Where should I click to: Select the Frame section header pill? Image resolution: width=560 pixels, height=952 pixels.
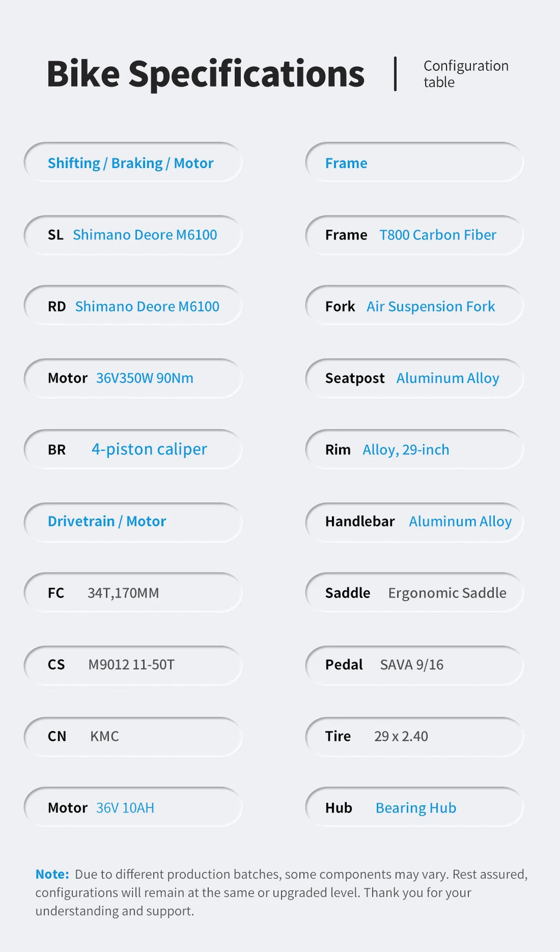point(414,162)
